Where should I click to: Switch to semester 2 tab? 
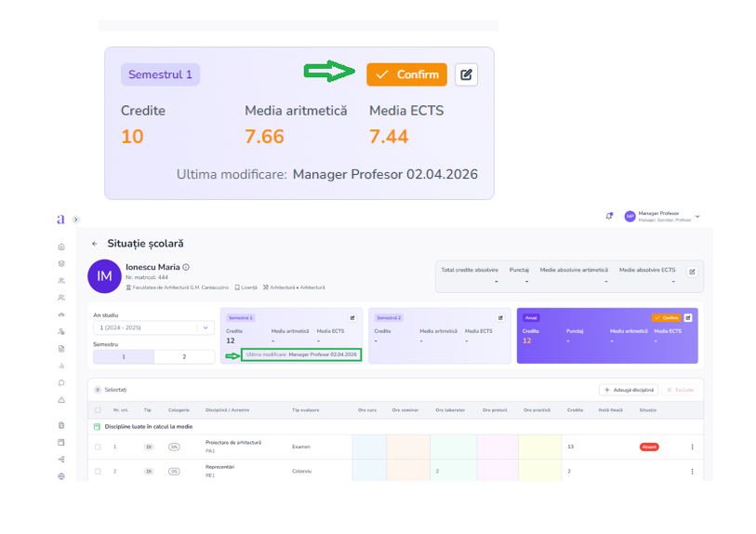point(184,357)
